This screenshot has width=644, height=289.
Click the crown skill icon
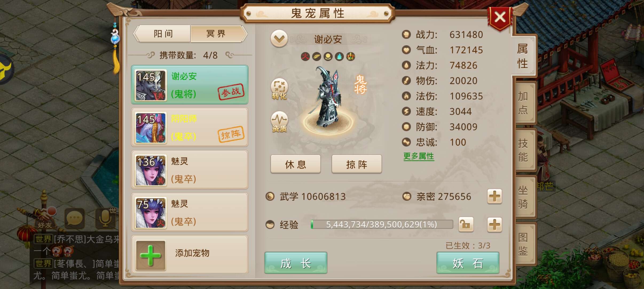351,57
